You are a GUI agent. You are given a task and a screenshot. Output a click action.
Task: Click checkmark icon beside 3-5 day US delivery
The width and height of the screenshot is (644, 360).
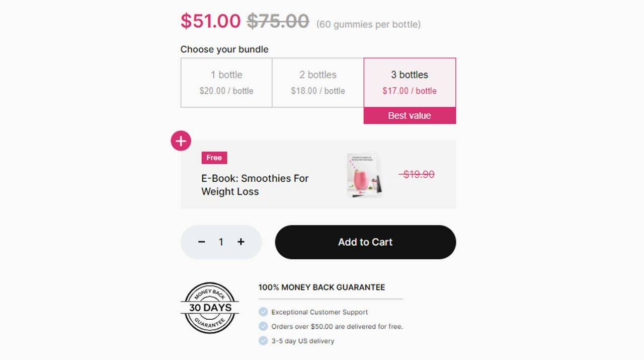pyautogui.click(x=263, y=341)
